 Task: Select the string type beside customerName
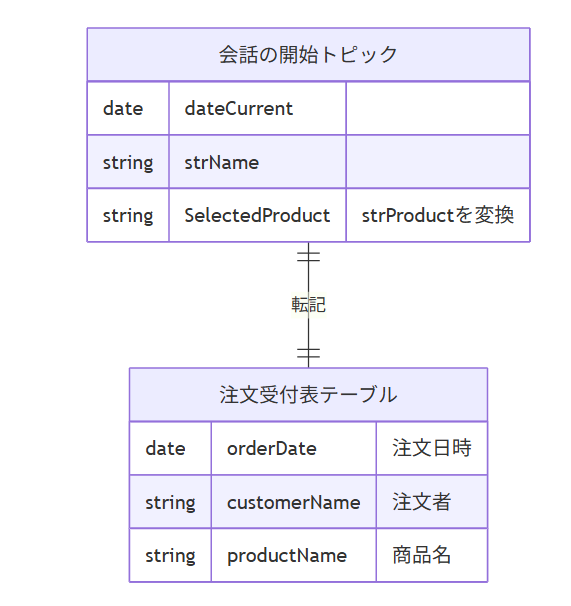click(x=170, y=502)
